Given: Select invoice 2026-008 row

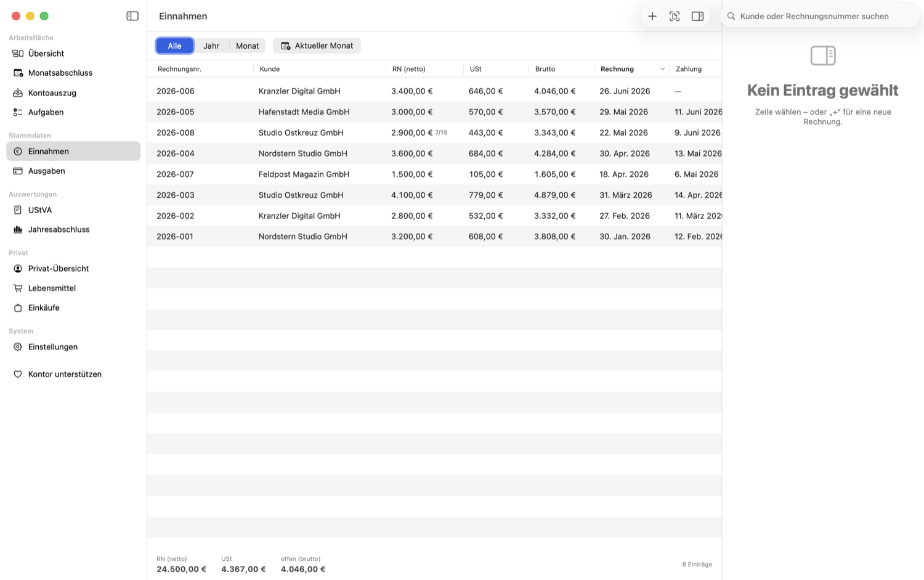Looking at the screenshot, I should (434, 133).
